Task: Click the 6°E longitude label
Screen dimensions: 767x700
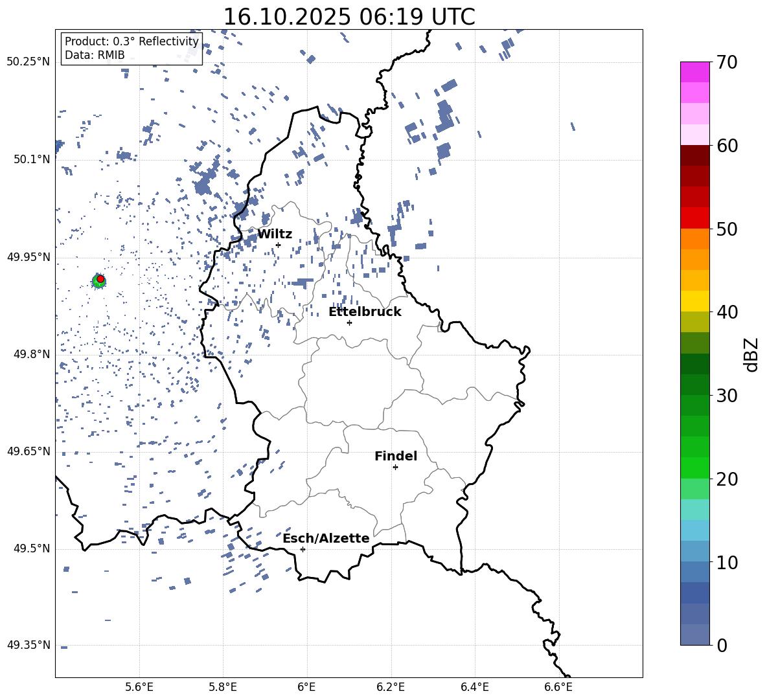Action: (306, 687)
